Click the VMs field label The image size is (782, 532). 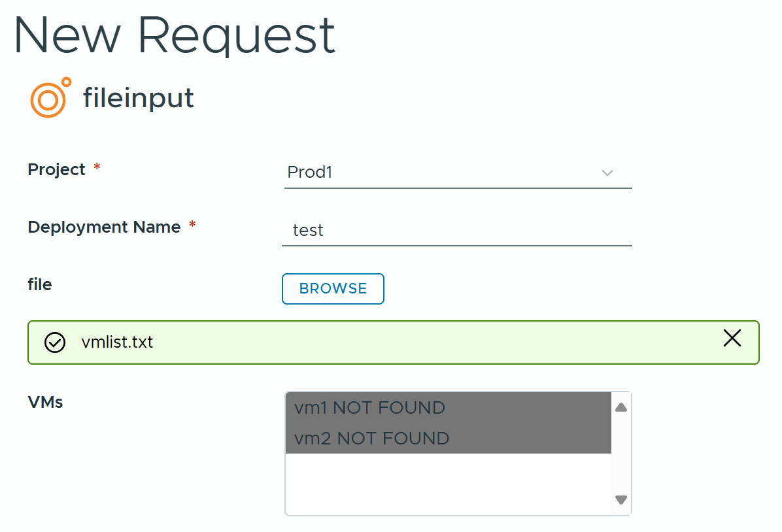click(45, 403)
